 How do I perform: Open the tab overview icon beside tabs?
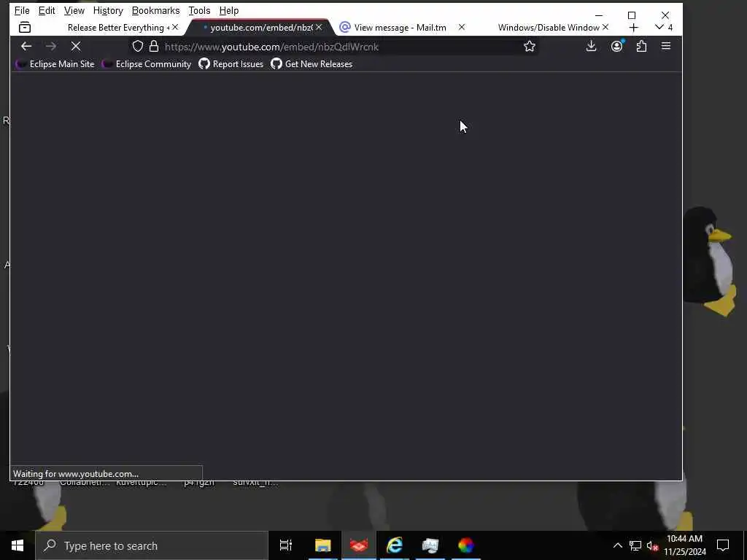pos(25,28)
